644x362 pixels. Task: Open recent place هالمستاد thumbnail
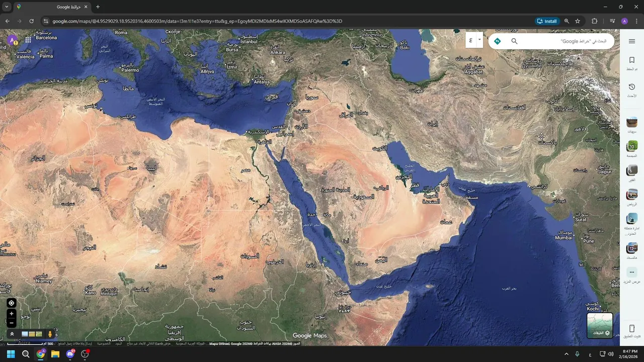(632, 248)
